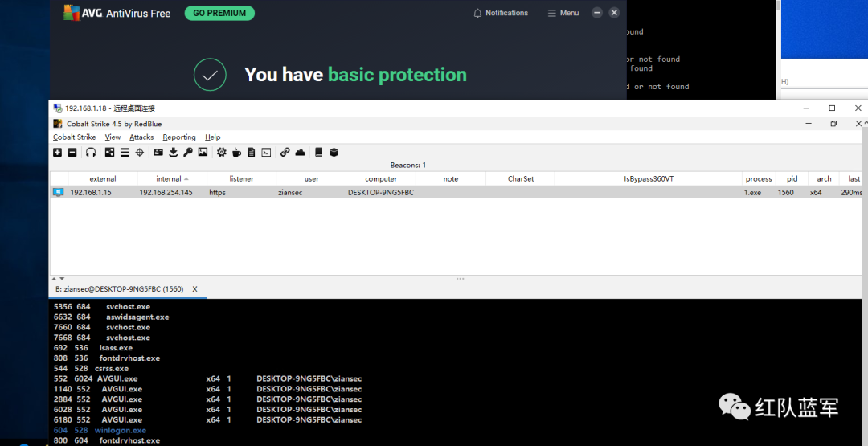868x446 pixels.
Task: Open the View menu
Action: 113,137
